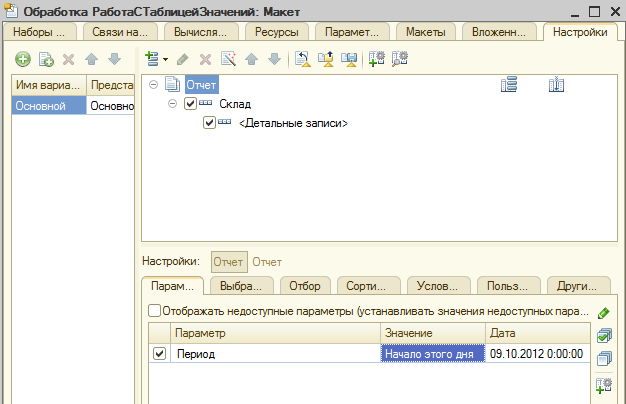Click the Дата column header
626x404 pixels.
(x=538, y=333)
